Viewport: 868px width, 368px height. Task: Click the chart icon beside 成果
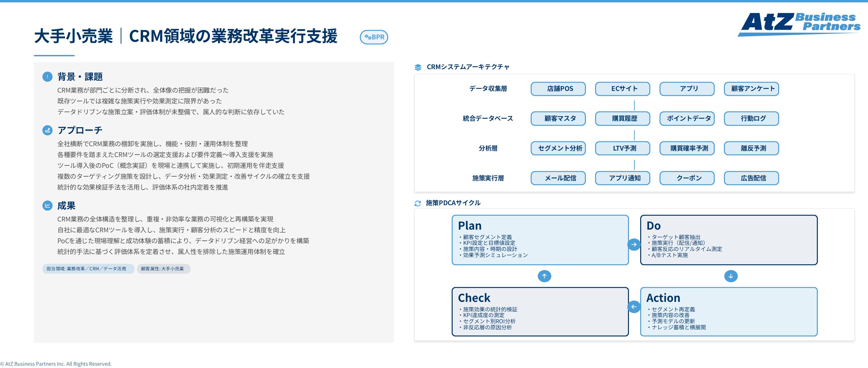tap(47, 206)
